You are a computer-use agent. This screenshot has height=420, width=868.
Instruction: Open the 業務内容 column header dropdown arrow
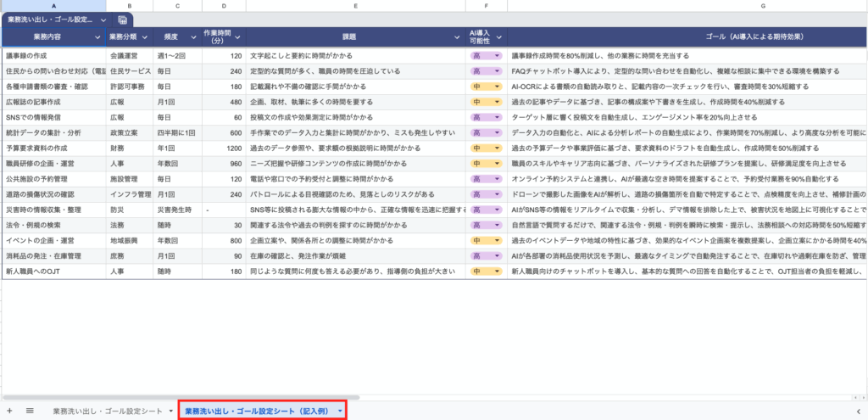pos(96,37)
